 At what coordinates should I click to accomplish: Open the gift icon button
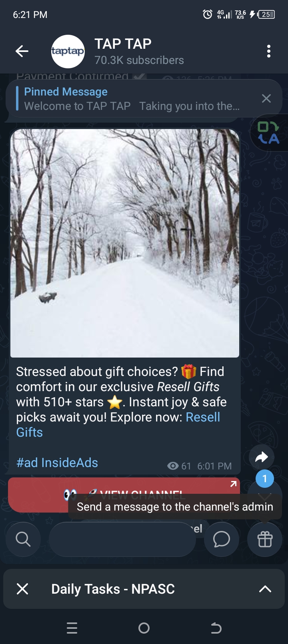(265, 539)
